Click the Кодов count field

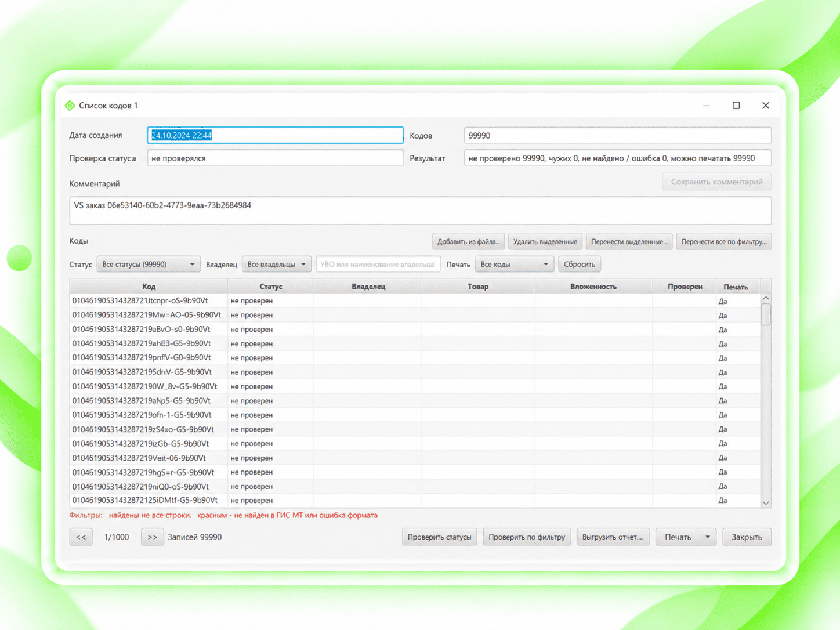pos(618,135)
